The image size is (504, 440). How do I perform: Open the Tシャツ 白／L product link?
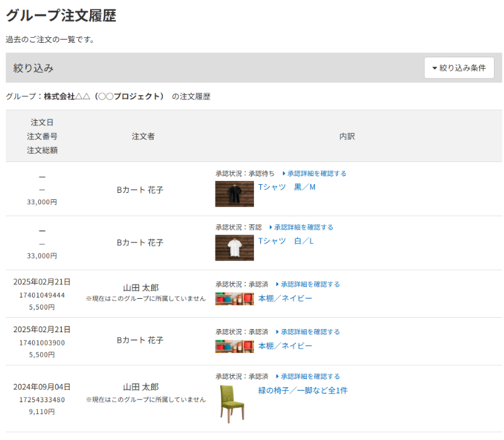pyautogui.click(x=286, y=241)
